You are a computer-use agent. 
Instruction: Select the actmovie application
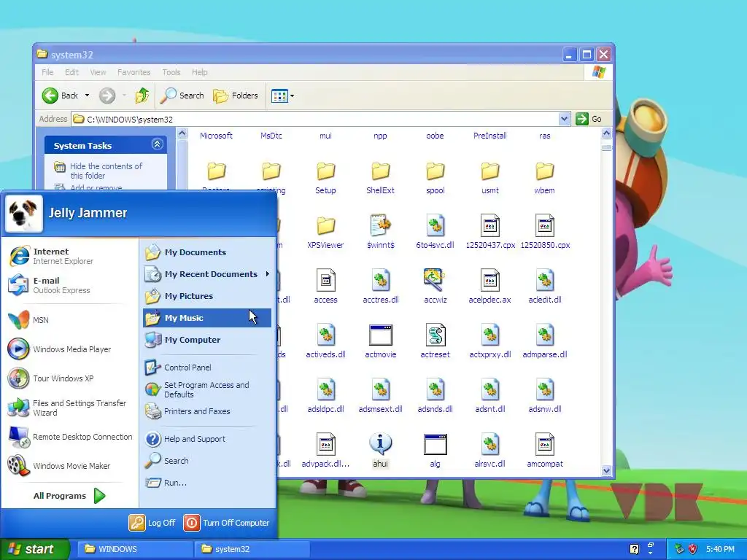pyautogui.click(x=380, y=343)
